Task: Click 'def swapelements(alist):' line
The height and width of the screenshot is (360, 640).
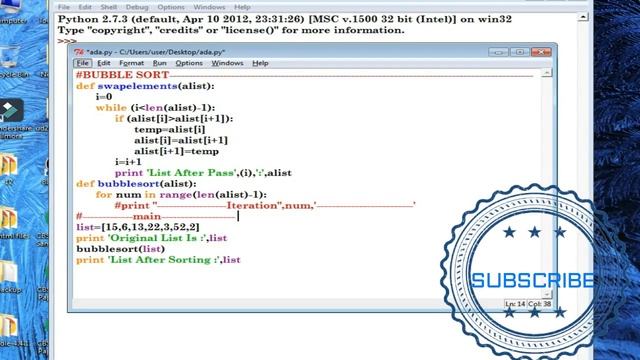Action: [x=145, y=86]
